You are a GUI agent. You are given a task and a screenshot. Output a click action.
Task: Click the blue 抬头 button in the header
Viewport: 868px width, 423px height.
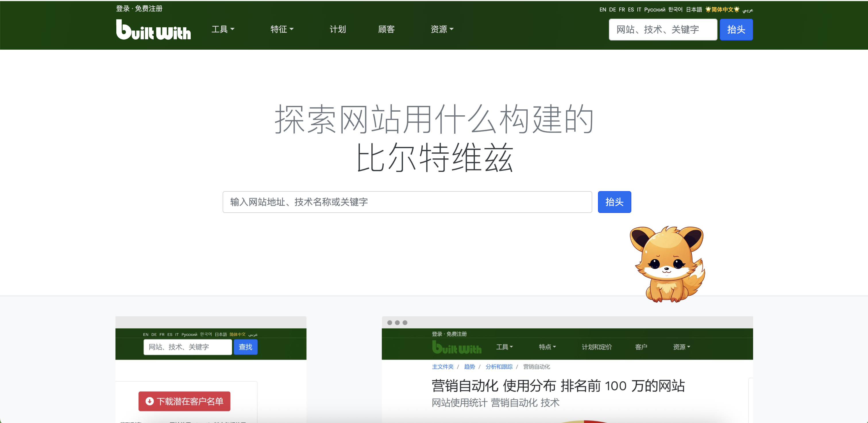736,30
